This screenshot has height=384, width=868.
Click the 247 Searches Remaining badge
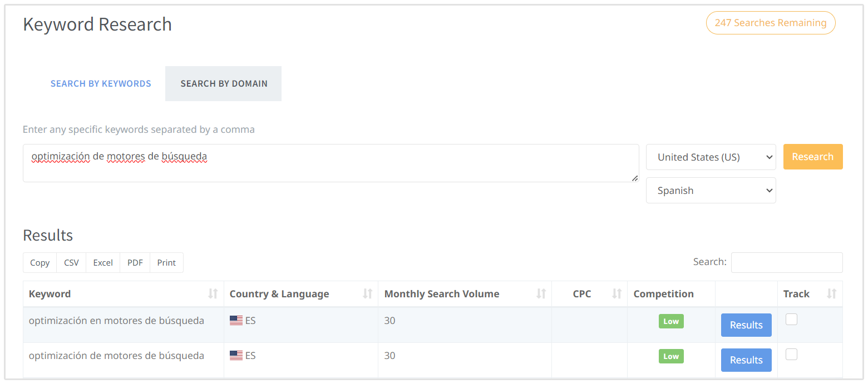(770, 23)
